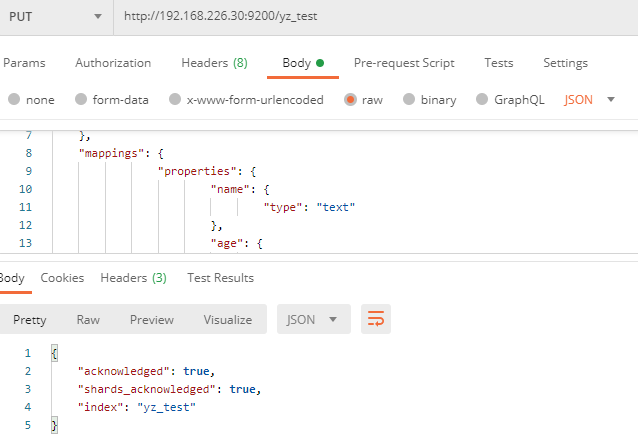This screenshot has height=440, width=638.
Task: Switch response view to Preview
Action: pyautogui.click(x=151, y=320)
